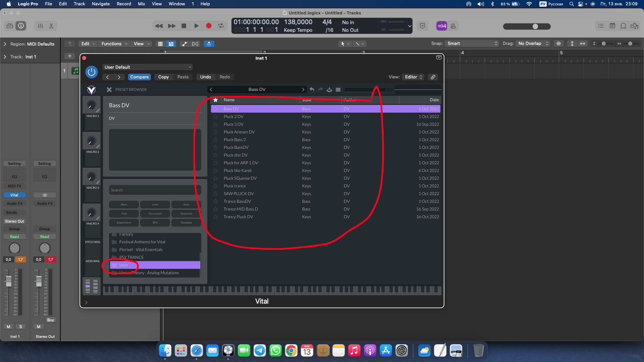Image resolution: width=644 pixels, height=362 pixels.
Task: Open the Snap Smart dropdown
Action: (x=472, y=44)
